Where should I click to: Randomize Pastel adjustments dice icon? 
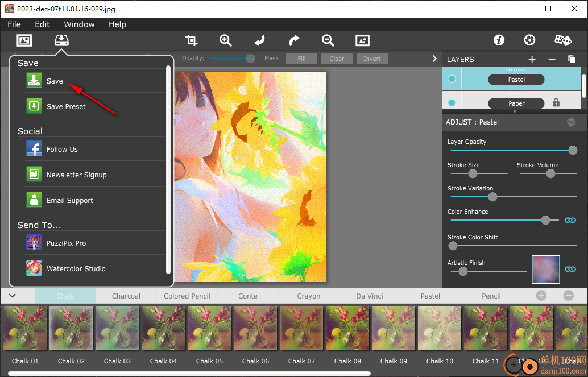(571, 122)
